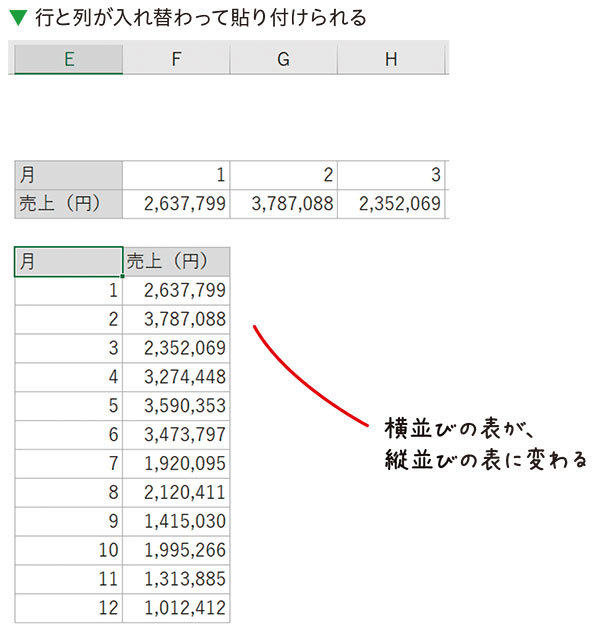Select month 11 cell
Viewport: 600px width, 640px height.
(69, 580)
